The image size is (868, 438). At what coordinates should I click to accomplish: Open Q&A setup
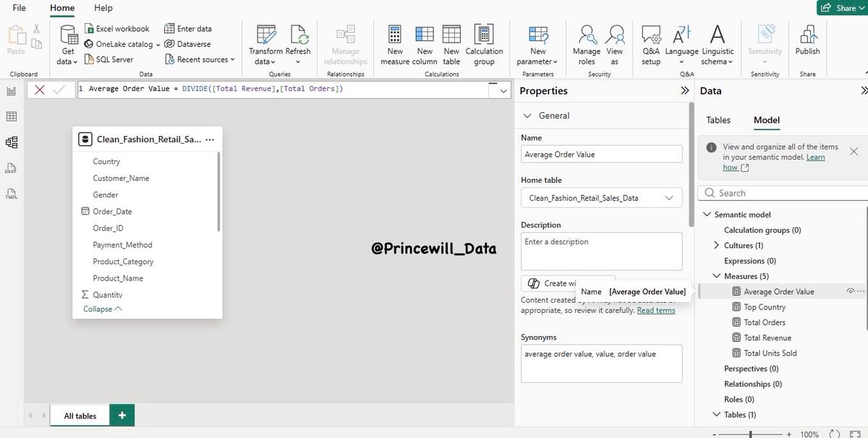[651, 45]
